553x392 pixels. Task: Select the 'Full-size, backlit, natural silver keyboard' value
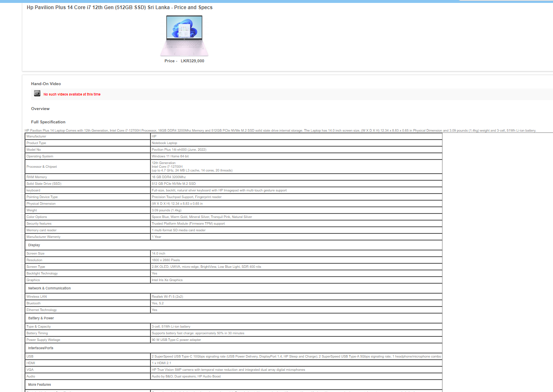(x=219, y=190)
